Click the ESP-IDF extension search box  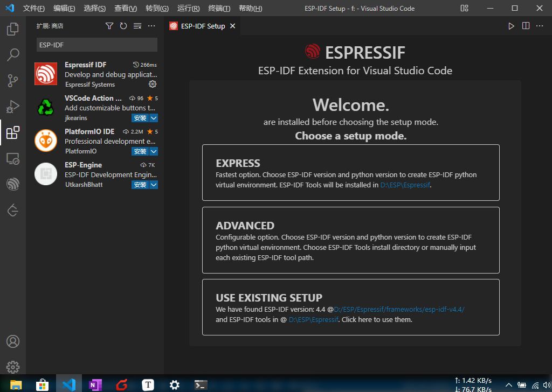pos(97,45)
